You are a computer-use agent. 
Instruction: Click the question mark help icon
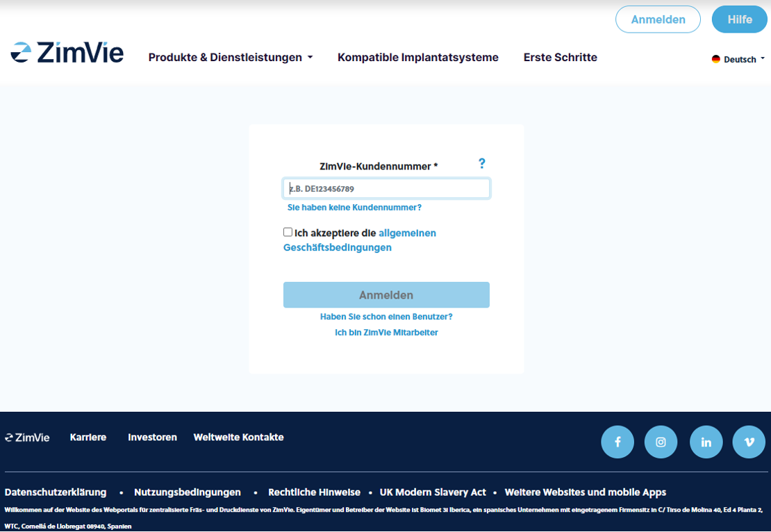[482, 163]
